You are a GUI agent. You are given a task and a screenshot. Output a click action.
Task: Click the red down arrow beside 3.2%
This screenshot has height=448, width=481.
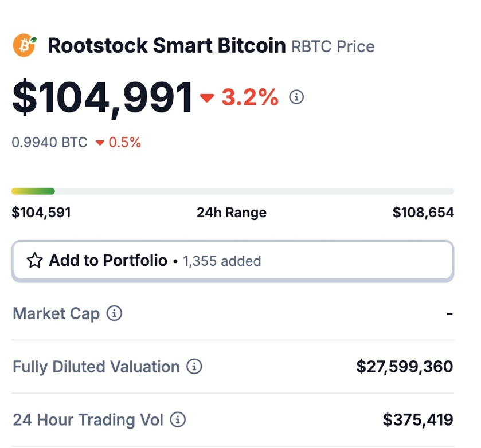[207, 97]
